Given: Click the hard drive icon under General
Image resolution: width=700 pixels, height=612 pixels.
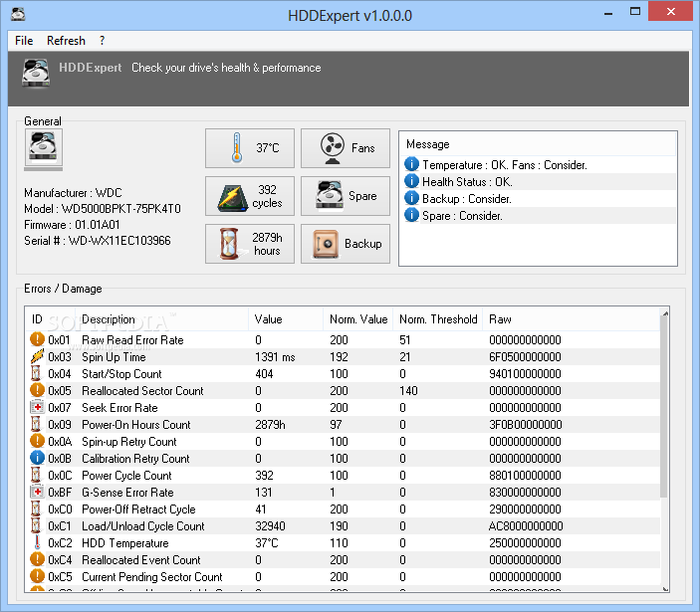Looking at the screenshot, I should point(44,148).
